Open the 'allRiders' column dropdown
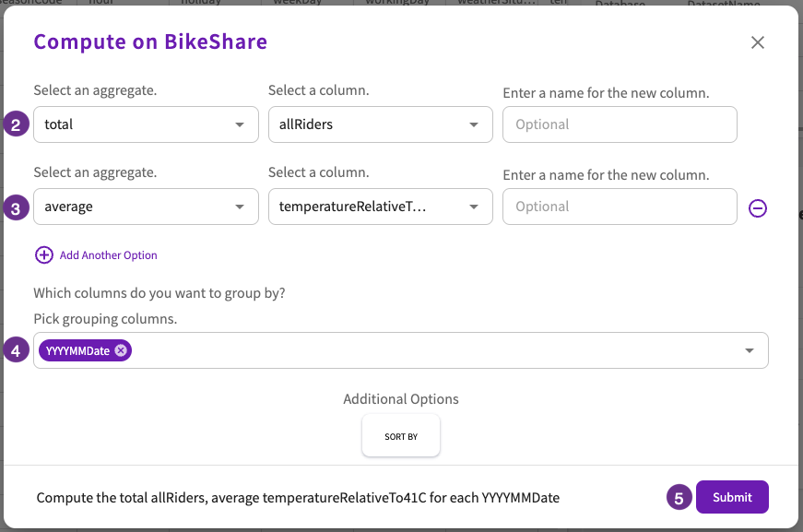 click(x=381, y=124)
